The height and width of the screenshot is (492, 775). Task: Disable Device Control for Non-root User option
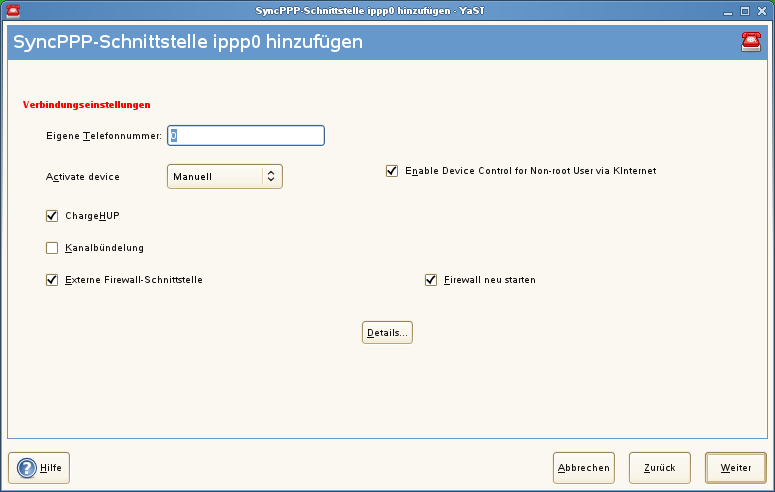[392, 171]
